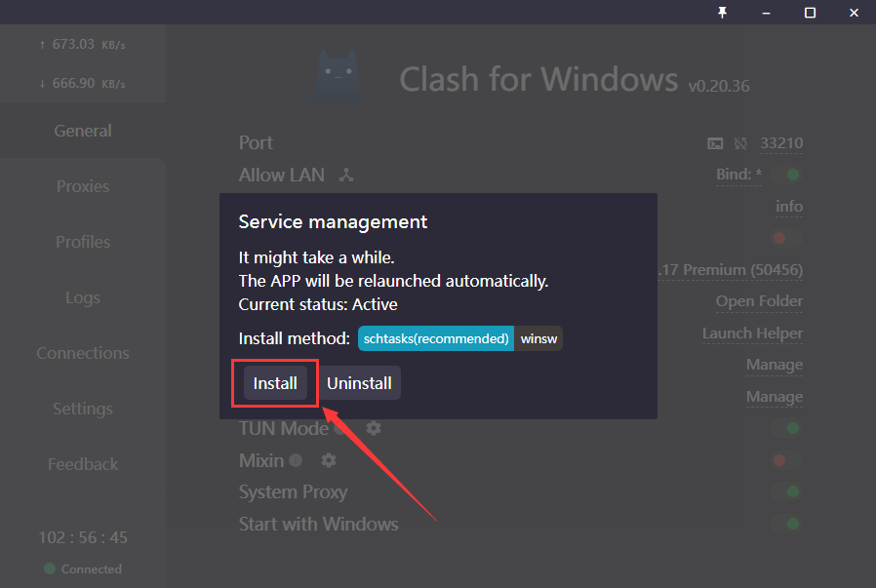
Task: Toggle the Start with Windows switch
Action: pyautogui.click(x=785, y=524)
